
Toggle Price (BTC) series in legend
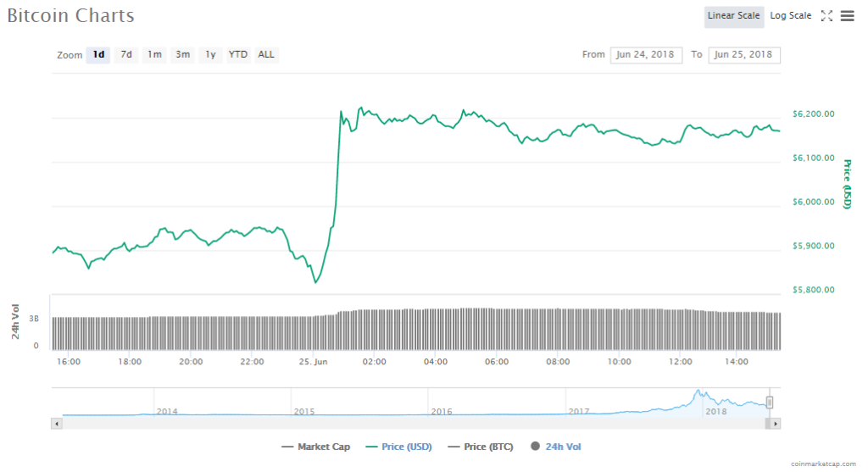[x=481, y=447]
